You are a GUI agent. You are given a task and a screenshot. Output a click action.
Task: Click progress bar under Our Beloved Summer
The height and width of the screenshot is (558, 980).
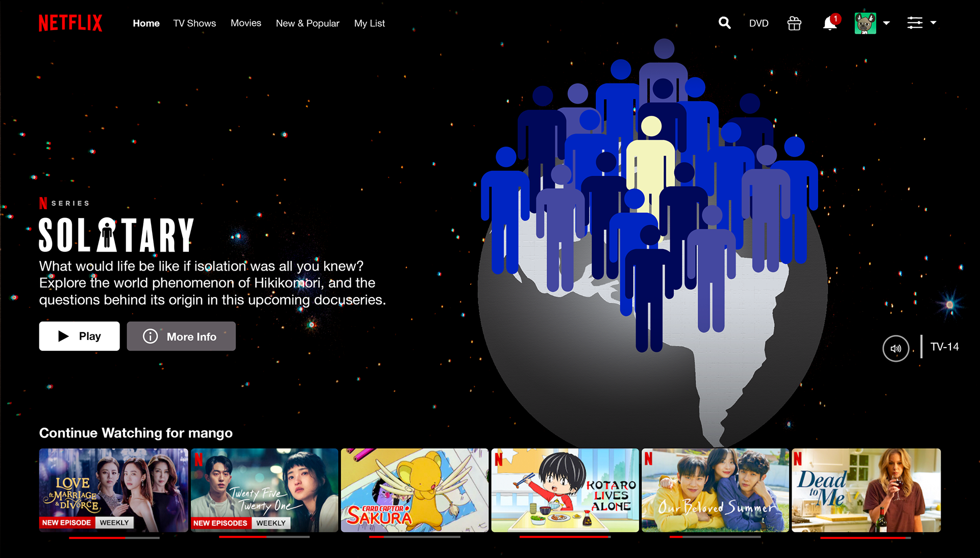(715, 537)
